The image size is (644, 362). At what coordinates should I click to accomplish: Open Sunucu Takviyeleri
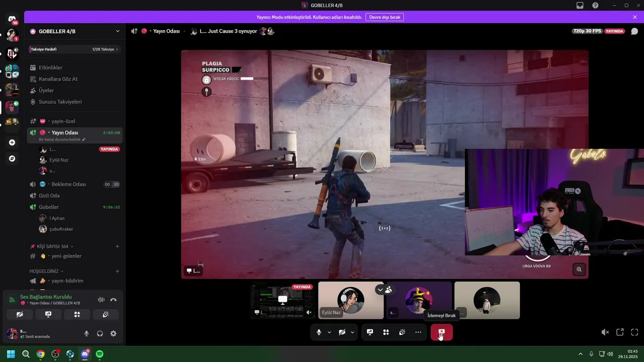74,102
